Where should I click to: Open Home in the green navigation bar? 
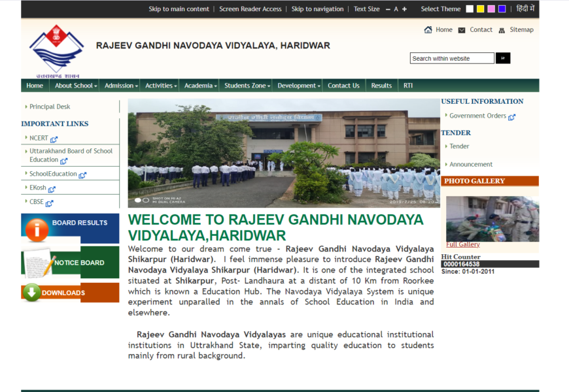tap(35, 86)
